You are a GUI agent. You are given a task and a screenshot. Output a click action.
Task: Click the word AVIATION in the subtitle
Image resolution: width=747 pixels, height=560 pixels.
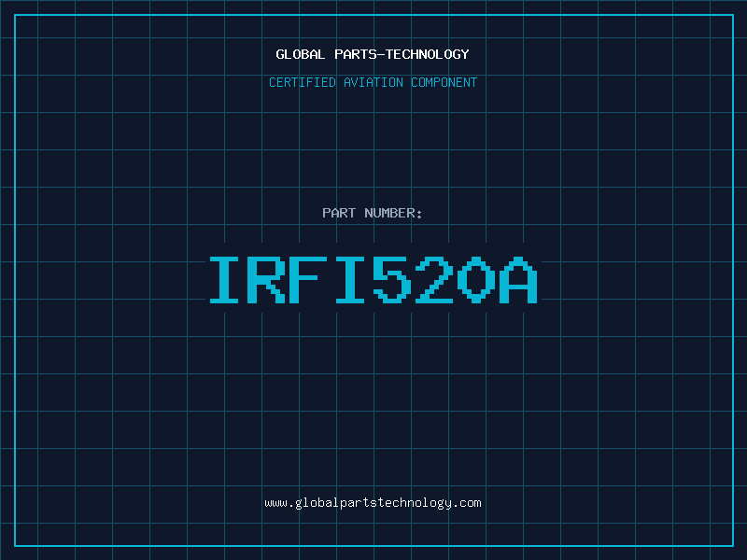(373, 82)
